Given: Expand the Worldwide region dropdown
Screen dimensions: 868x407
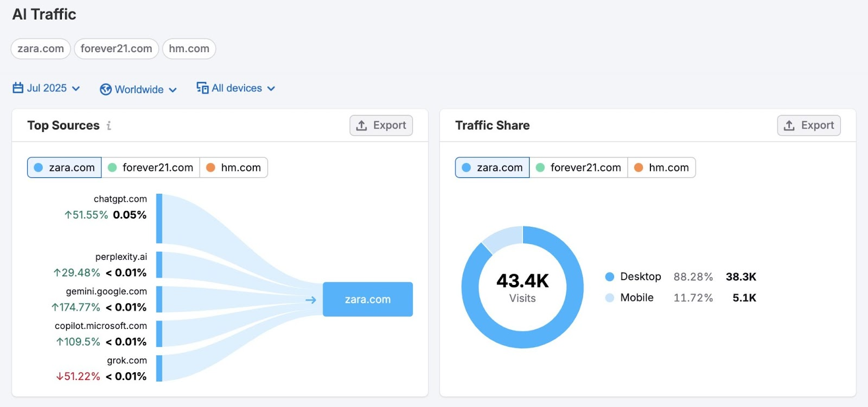Looking at the screenshot, I should point(139,90).
